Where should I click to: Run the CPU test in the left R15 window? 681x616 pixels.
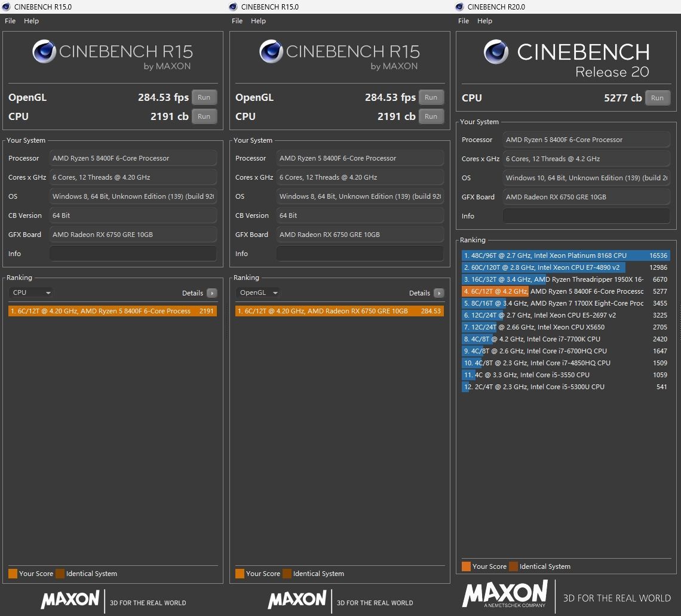[204, 116]
